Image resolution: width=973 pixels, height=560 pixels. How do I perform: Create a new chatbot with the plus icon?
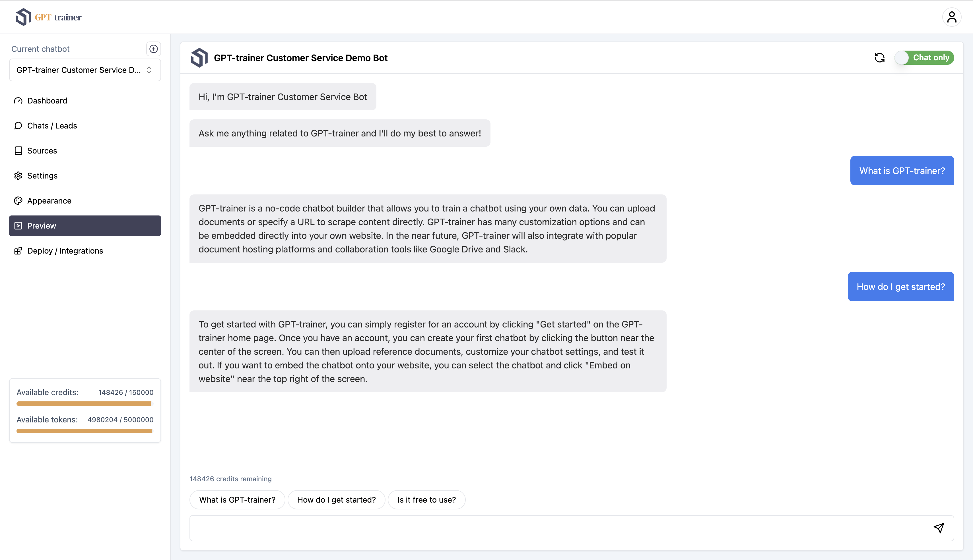pos(153,48)
